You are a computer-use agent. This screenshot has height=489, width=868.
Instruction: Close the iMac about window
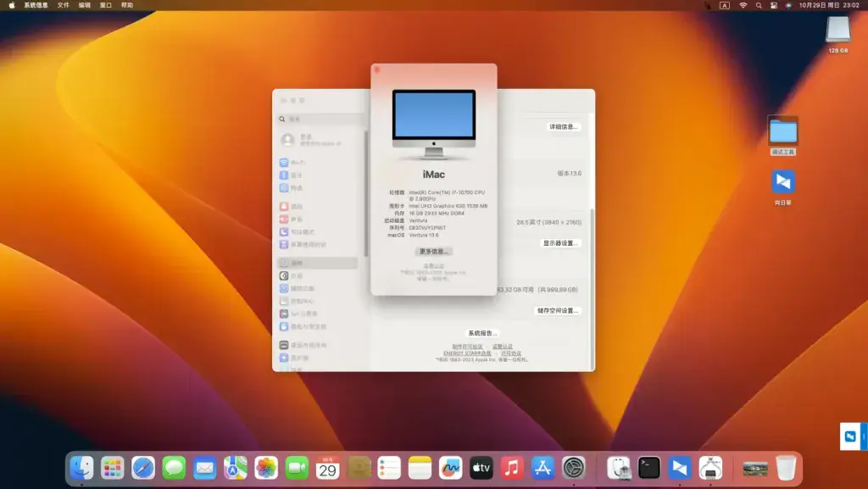[377, 69]
